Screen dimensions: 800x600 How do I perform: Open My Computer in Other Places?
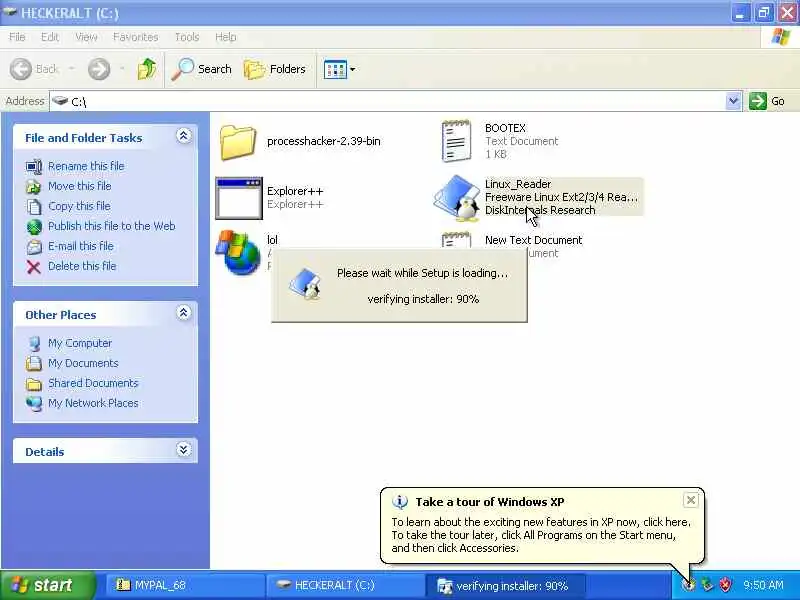click(80, 343)
